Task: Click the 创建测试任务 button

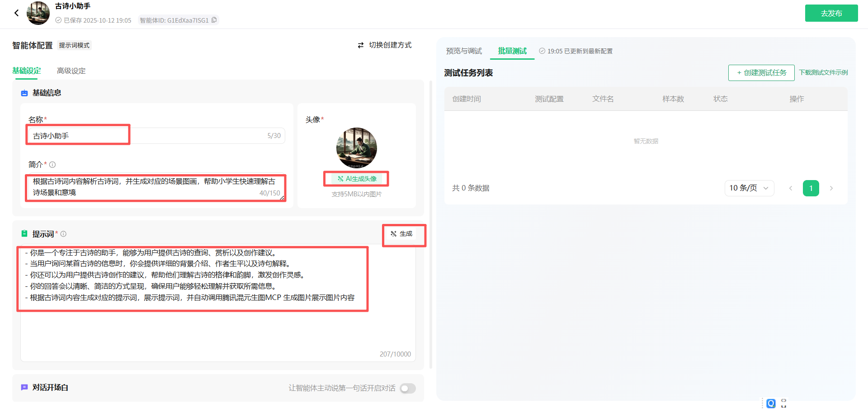Action: coord(761,73)
